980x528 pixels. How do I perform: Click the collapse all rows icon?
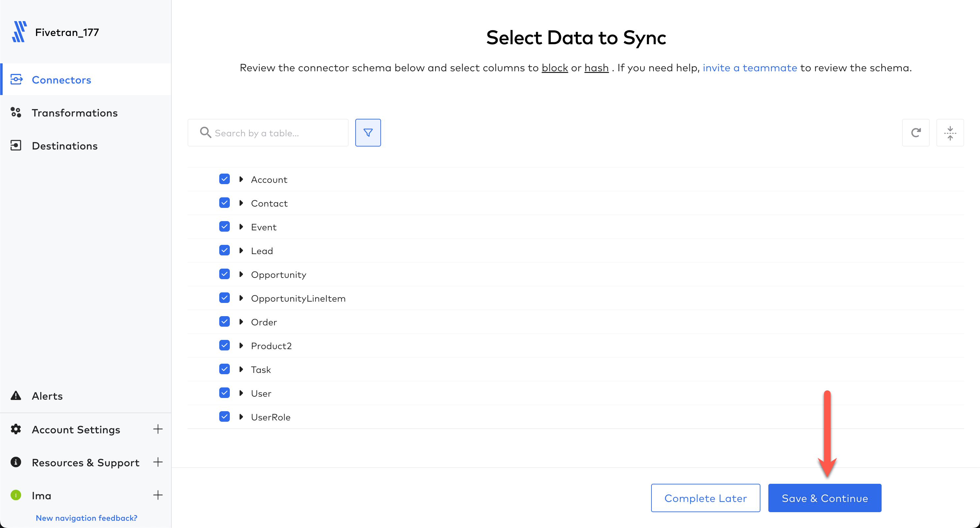pos(951,132)
